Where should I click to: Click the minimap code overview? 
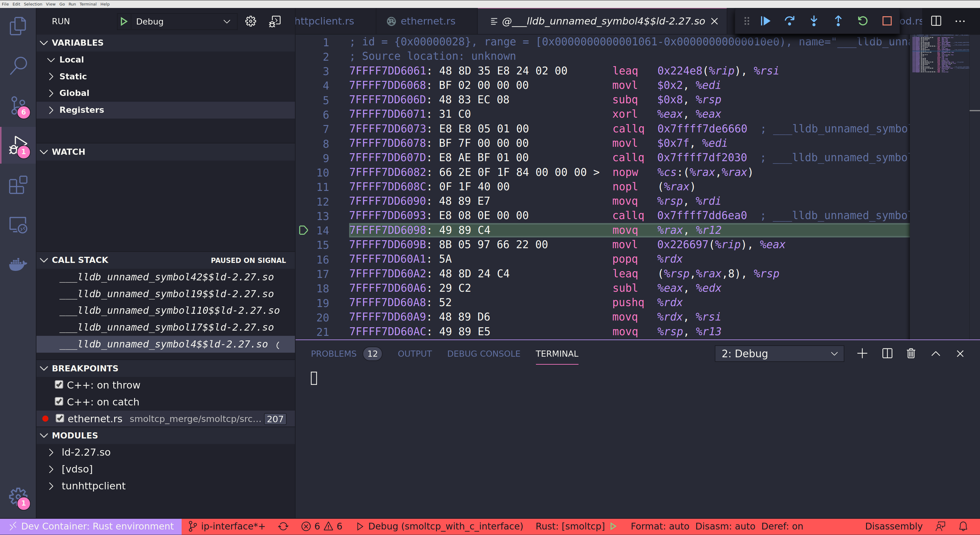(940, 54)
